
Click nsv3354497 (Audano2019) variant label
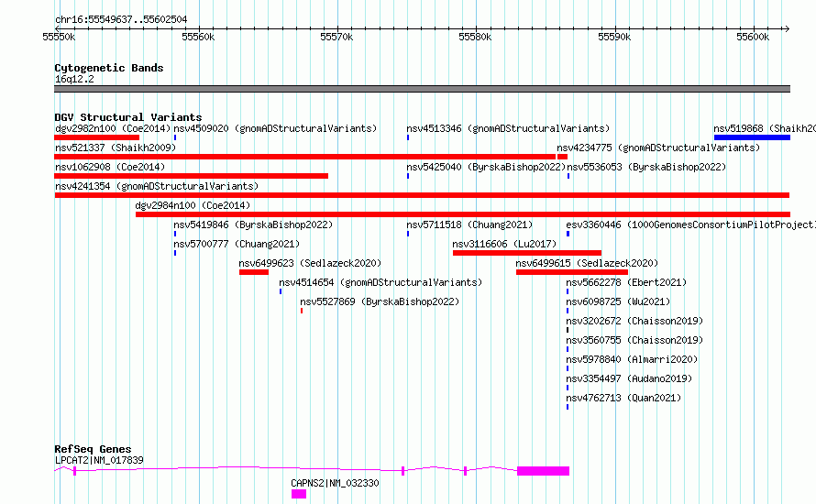629,378
